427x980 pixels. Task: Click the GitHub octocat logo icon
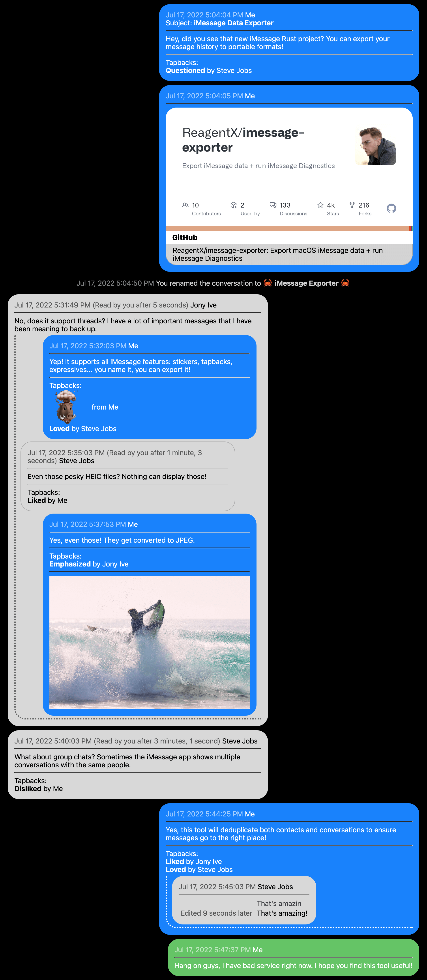pos(391,208)
